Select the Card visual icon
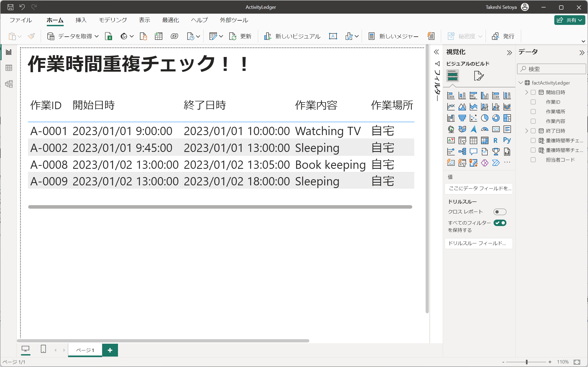 point(496,129)
